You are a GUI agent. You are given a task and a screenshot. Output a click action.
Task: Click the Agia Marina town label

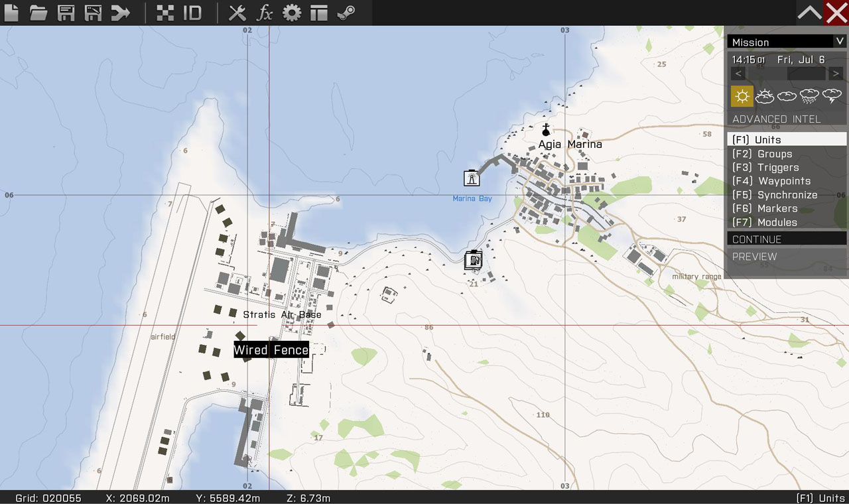(570, 144)
